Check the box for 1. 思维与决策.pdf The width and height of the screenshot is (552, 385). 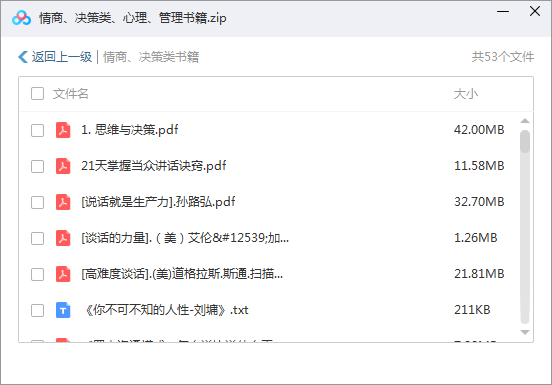point(37,130)
